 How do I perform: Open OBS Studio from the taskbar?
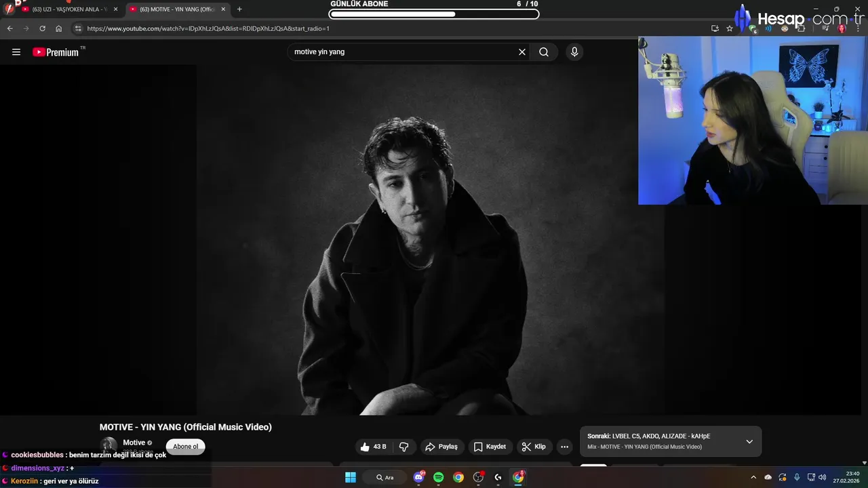coord(479,477)
